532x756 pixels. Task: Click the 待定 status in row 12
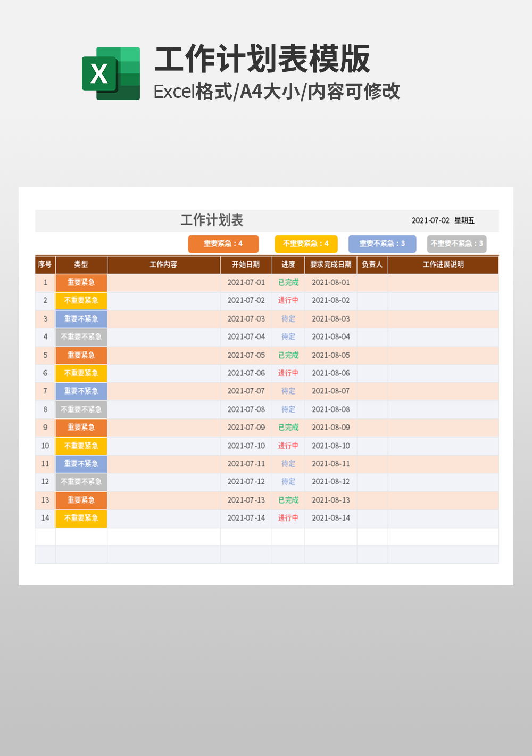(288, 482)
